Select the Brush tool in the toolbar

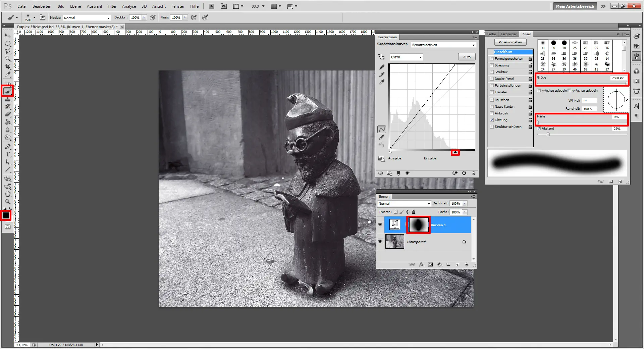7,91
